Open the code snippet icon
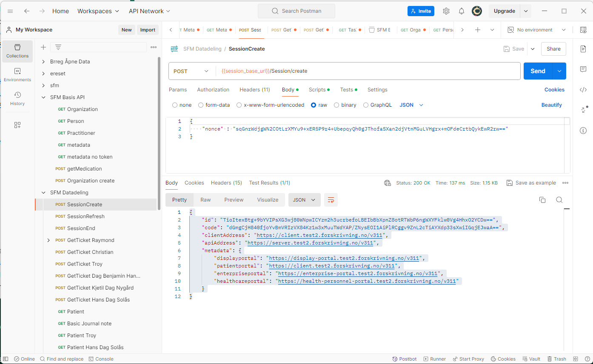Viewport: 593px width, 364px height. pyautogui.click(x=583, y=90)
